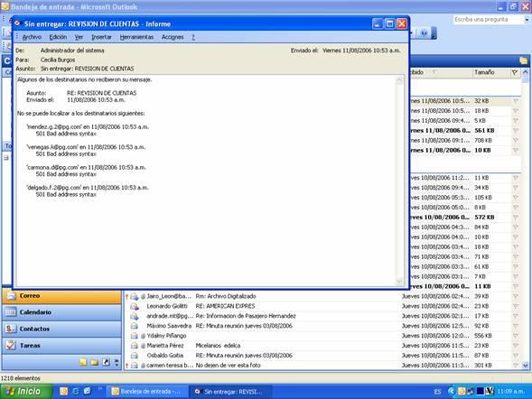The height and width of the screenshot is (399, 532).
Task: Switch to Correo in navigation pane
Action: pos(61,296)
